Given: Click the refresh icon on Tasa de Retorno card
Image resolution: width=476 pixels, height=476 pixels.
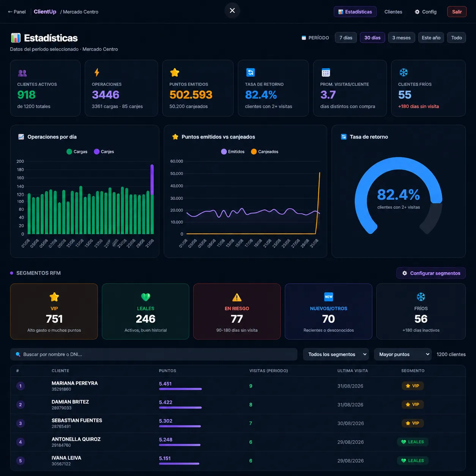Looking at the screenshot, I should (251, 73).
